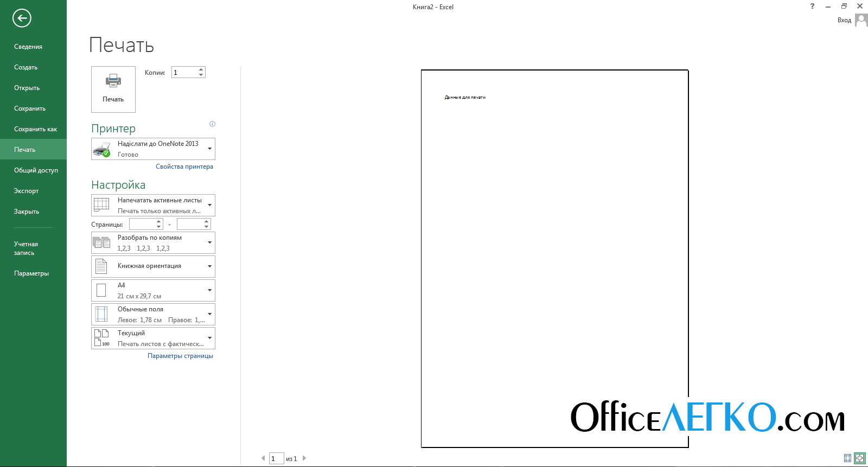The height and width of the screenshot is (467, 868).
Task: Decrease copies with the down spinner
Action: pos(201,75)
